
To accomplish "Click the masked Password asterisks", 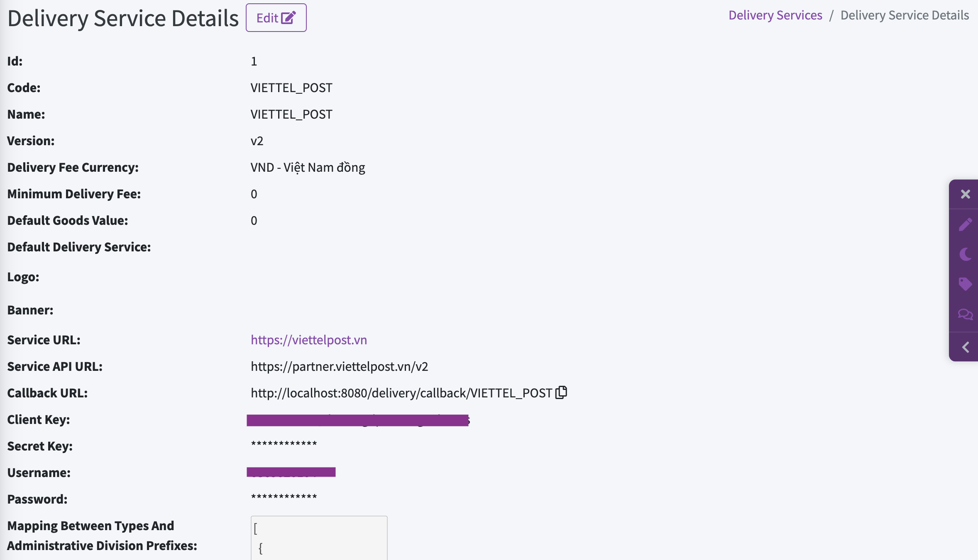I will 284,498.
